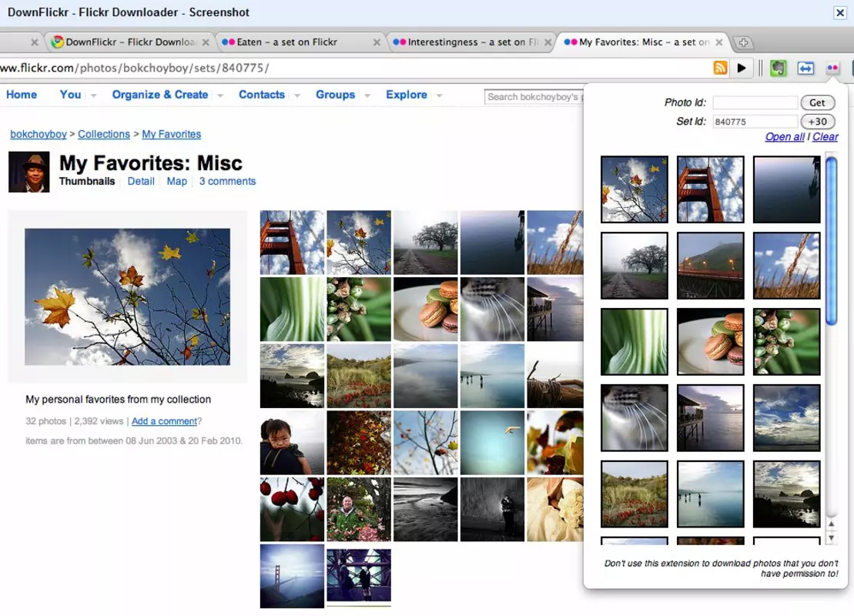Open the Explore menu

[x=407, y=94]
